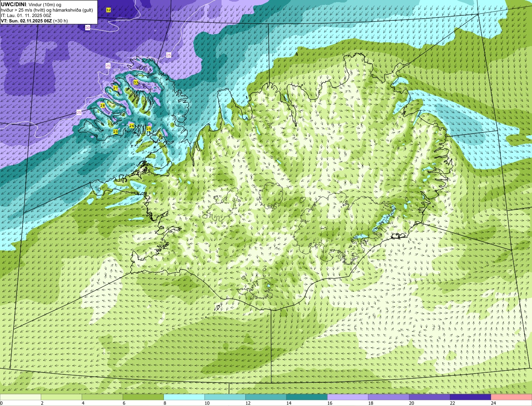
Task: Click the 16–18 m/s light purple swatch
Action: coord(348,397)
